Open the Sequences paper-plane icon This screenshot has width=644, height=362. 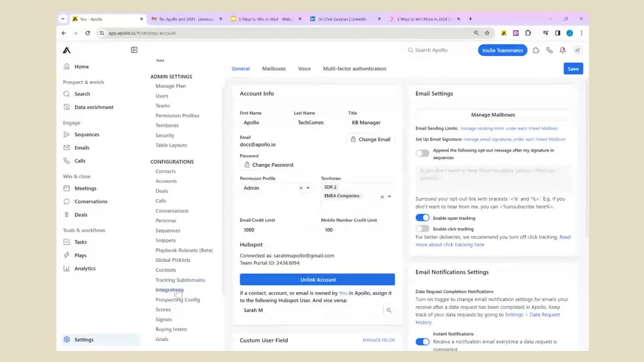[x=67, y=135]
